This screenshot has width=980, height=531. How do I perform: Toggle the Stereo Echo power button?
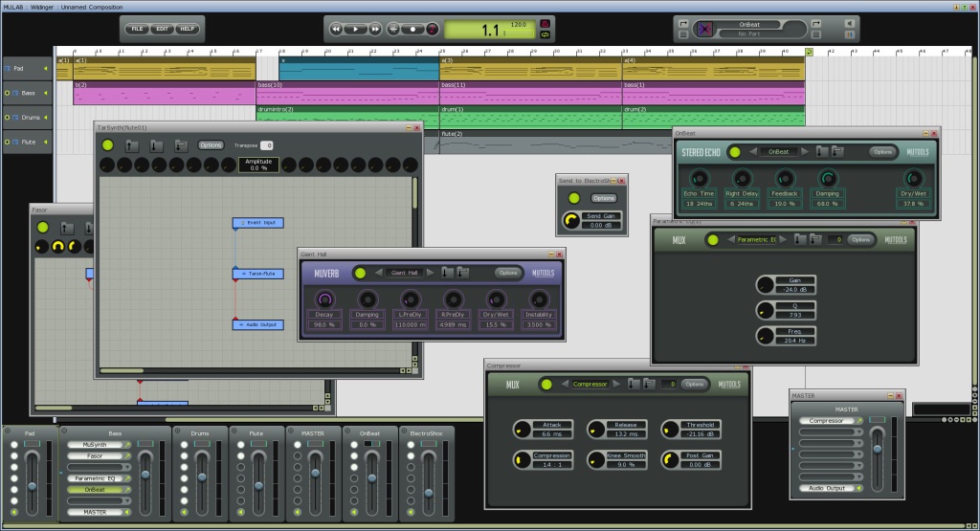734,151
